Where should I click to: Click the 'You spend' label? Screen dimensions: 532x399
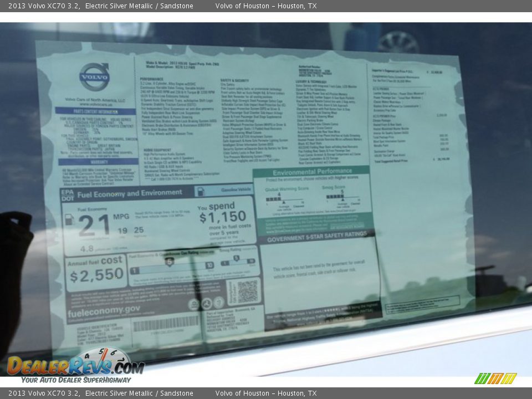(x=216, y=206)
